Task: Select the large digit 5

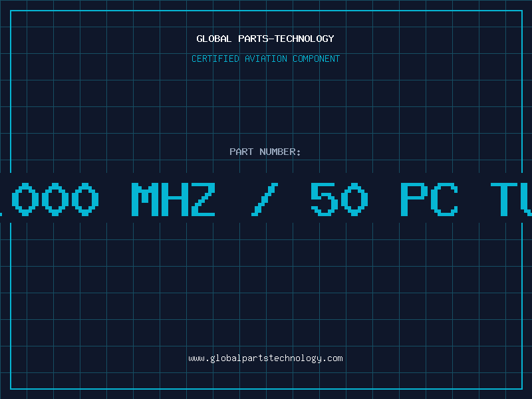Action: pos(324,199)
